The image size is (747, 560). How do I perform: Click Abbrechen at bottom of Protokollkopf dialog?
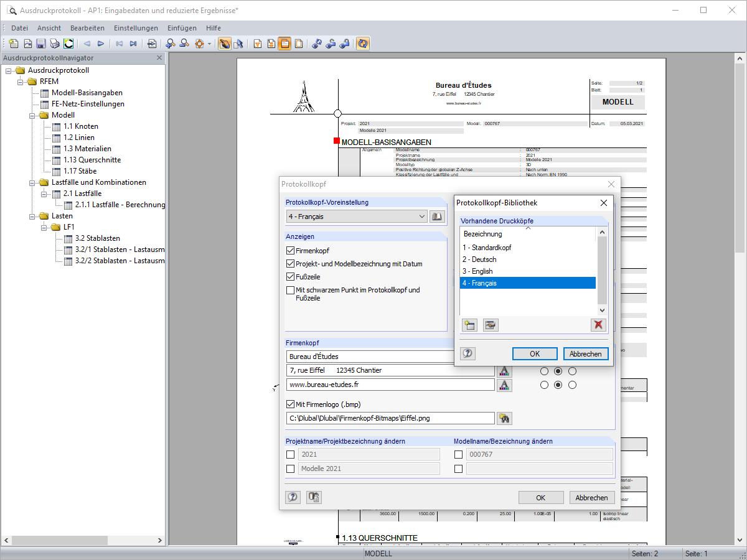pos(592,498)
